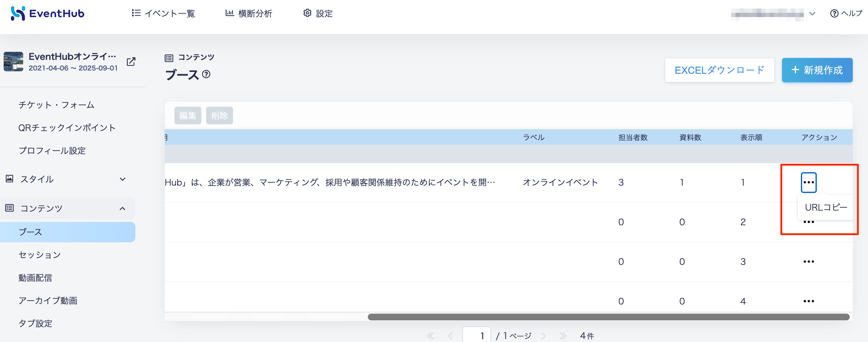Image resolution: width=868 pixels, height=342 pixels.
Task: Click the 編集 button
Action: pos(188,116)
